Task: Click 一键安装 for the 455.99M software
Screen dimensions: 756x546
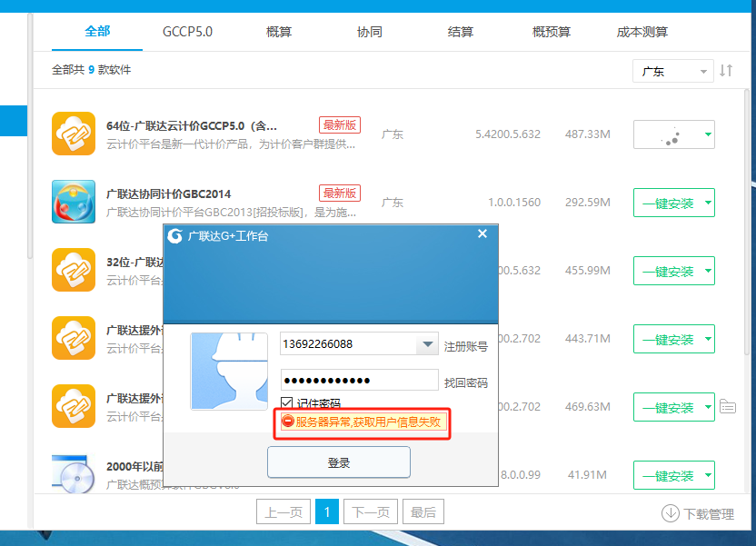Action: 668,271
